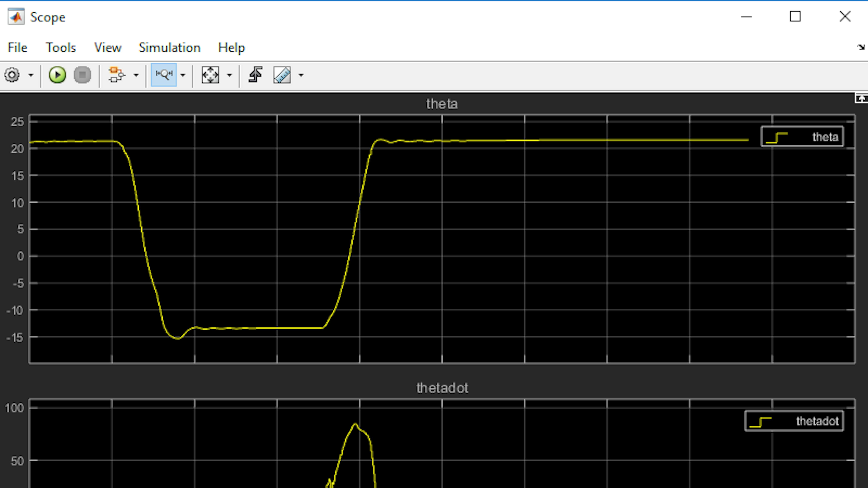Image resolution: width=868 pixels, height=488 pixels.
Task: Click the theta plot title
Action: [x=442, y=104]
